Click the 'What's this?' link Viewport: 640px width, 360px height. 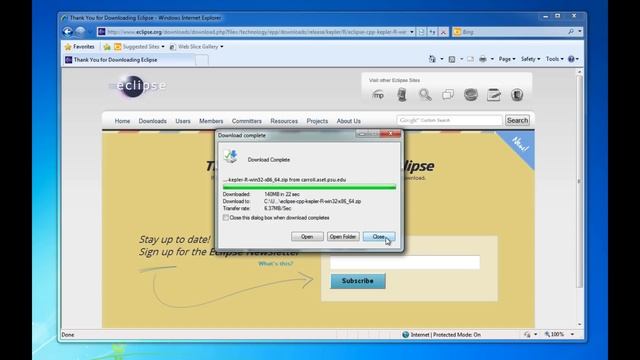pos(276,264)
